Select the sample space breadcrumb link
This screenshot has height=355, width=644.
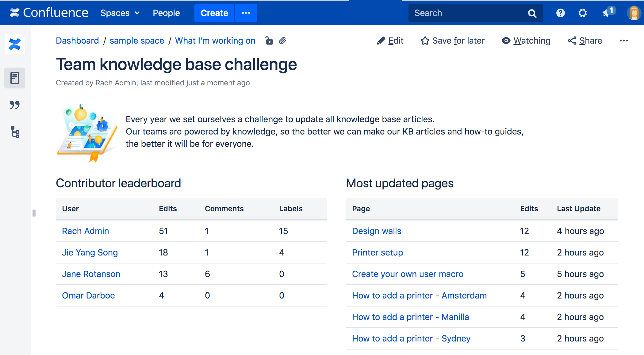click(x=137, y=41)
